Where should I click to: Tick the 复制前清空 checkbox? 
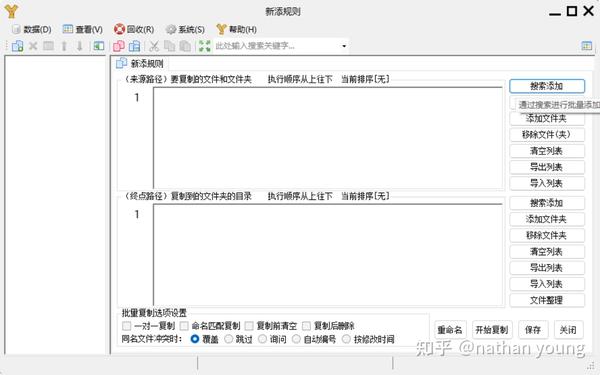(x=249, y=326)
